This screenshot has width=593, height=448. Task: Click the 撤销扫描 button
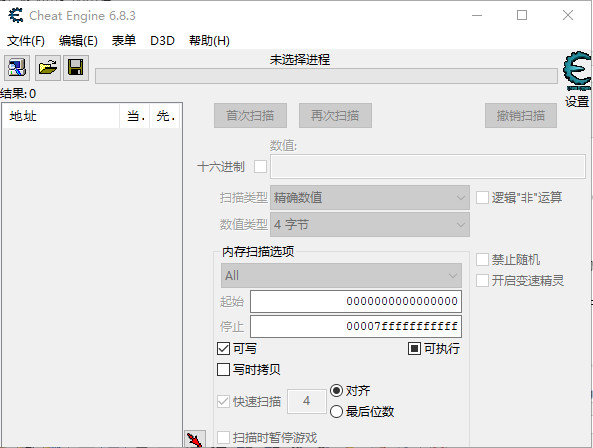pyautogui.click(x=521, y=116)
